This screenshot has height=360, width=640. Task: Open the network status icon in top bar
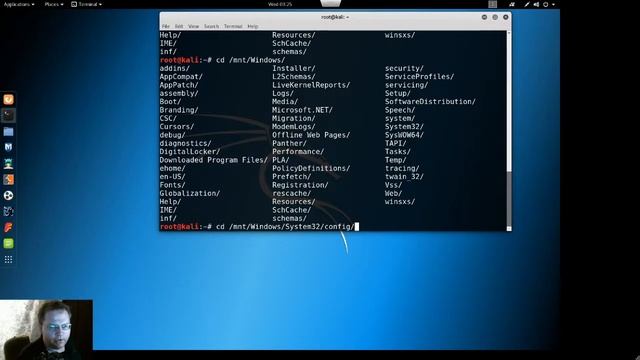click(512, 4)
